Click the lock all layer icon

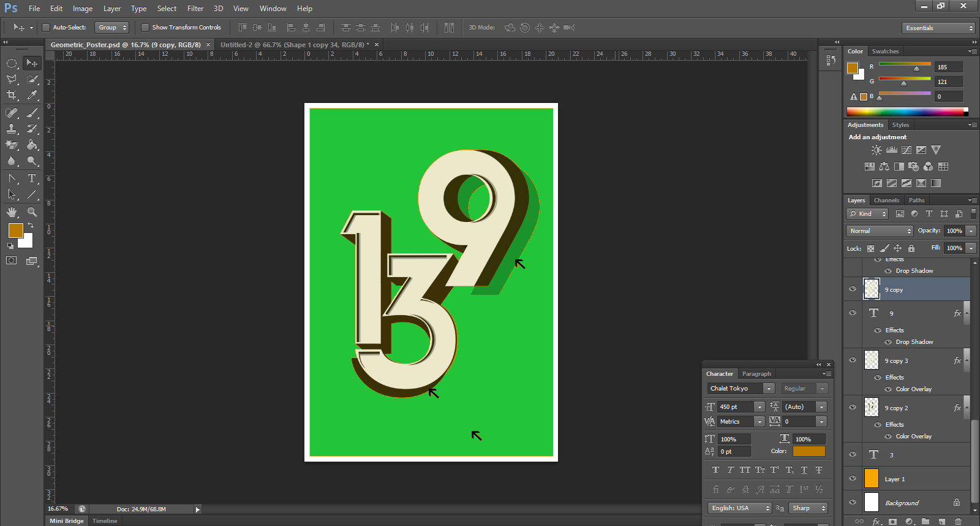[x=911, y=248]
